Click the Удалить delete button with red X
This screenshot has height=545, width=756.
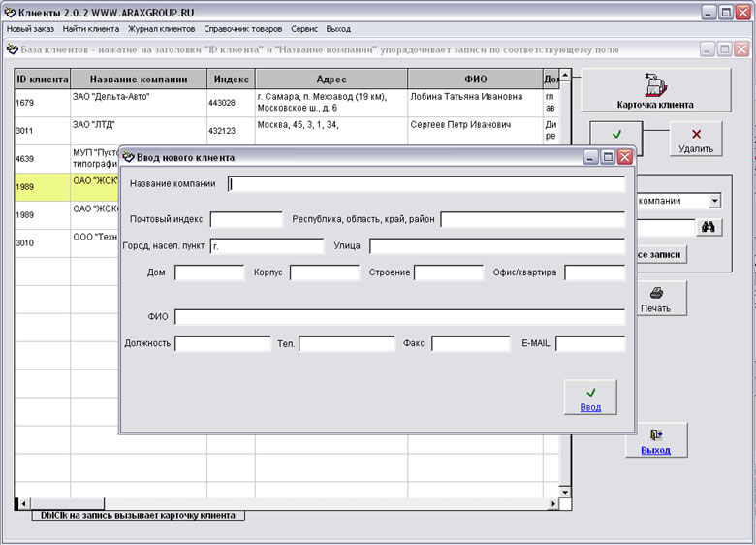point(695,140)
